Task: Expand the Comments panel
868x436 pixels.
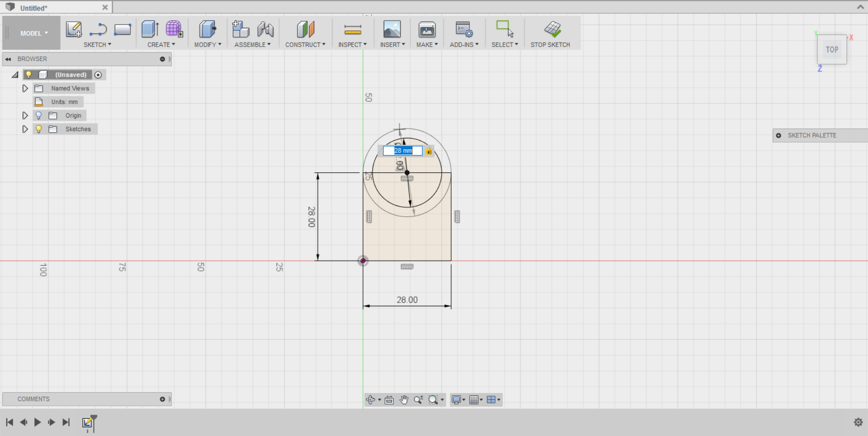Action: 162,399
